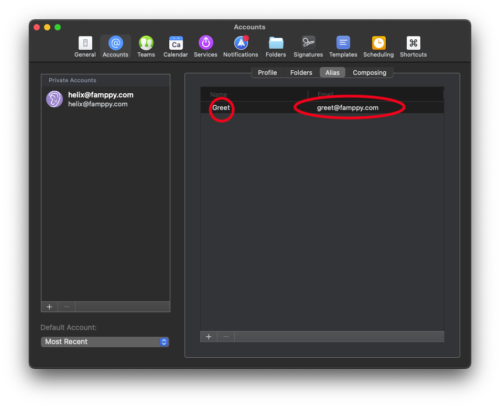Image resolution: width=500 pixels, height=407 pixels.
Task: Select the Greet alias row
Action: pos(322,108)
